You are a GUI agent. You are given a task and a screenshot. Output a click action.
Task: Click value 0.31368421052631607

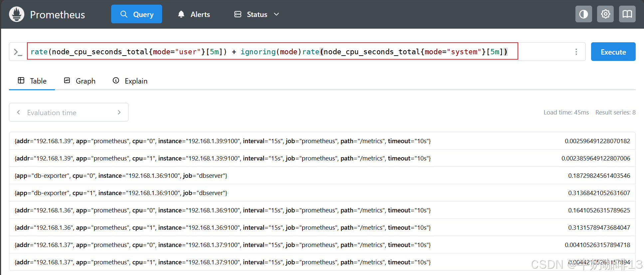pyautogui.click(x=599, y=193)
